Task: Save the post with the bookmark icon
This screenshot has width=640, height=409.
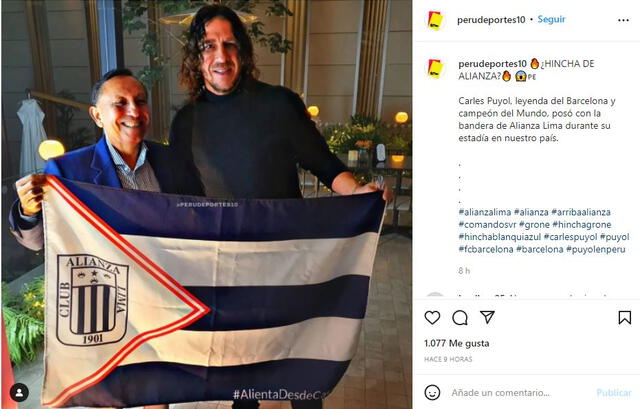Action: pos(624,318)
